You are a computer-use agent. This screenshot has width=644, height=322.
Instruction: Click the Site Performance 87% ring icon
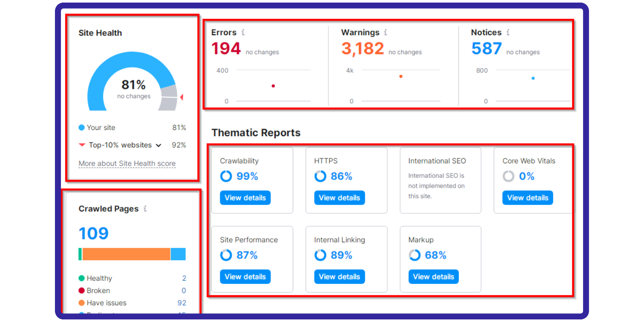226,255
